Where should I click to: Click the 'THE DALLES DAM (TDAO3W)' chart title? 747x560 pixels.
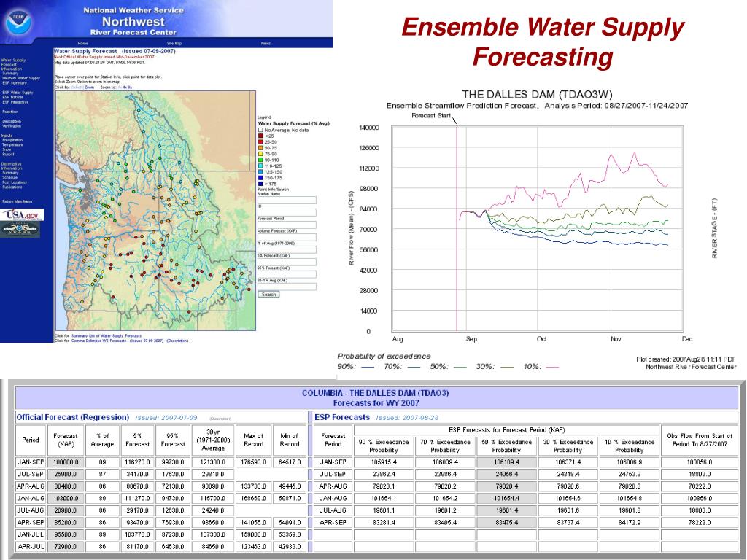tap(537, 94)
